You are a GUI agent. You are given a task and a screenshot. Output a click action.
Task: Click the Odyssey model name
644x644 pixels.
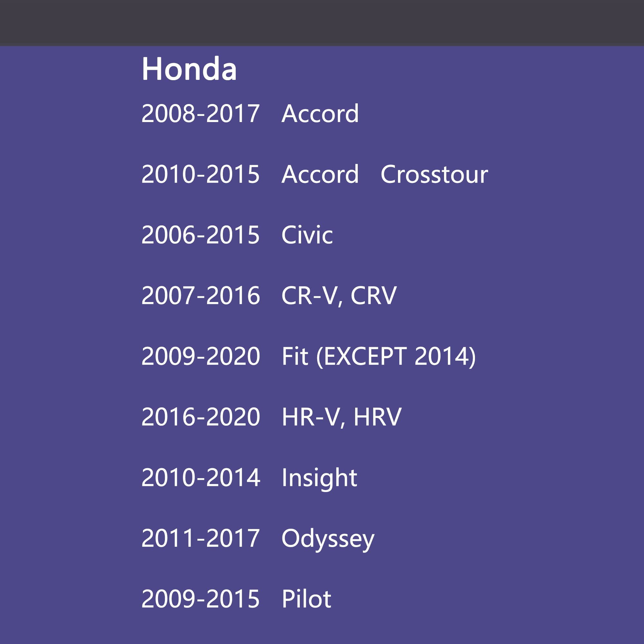pyautogui.click(x=328, y=538)
